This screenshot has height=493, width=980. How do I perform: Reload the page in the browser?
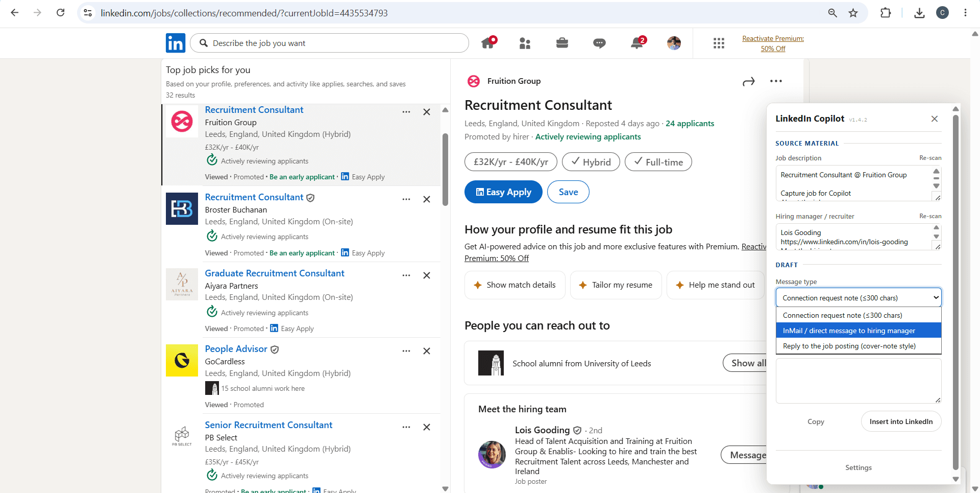point(60,13)
